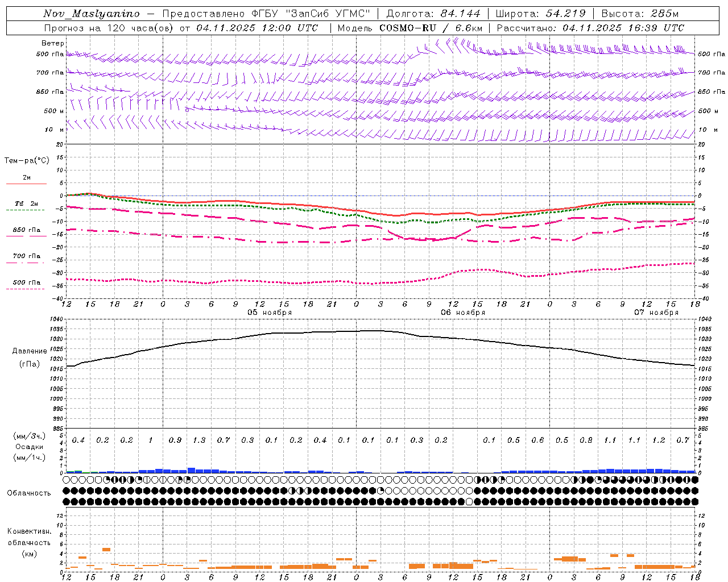
Task: Click the Долгота: 84.144 value
Action: (433, 14)
